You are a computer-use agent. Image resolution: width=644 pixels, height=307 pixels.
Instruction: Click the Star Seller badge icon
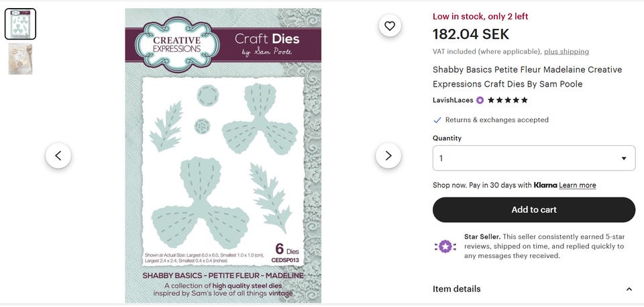[x=445, y=246]
